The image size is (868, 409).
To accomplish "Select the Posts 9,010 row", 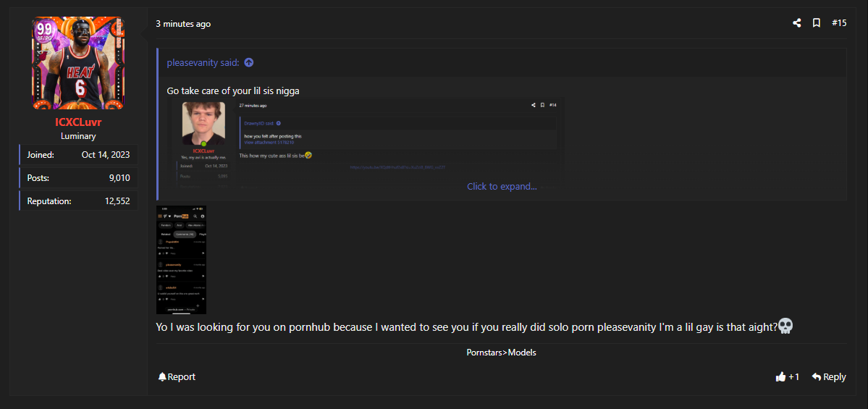I will point(78,177).
